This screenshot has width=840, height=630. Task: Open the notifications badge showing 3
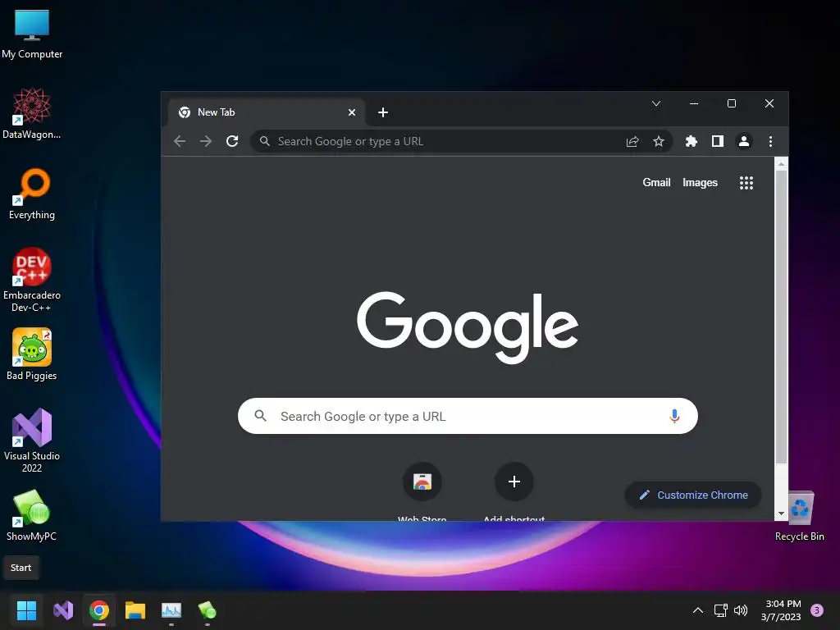(817, 610)
